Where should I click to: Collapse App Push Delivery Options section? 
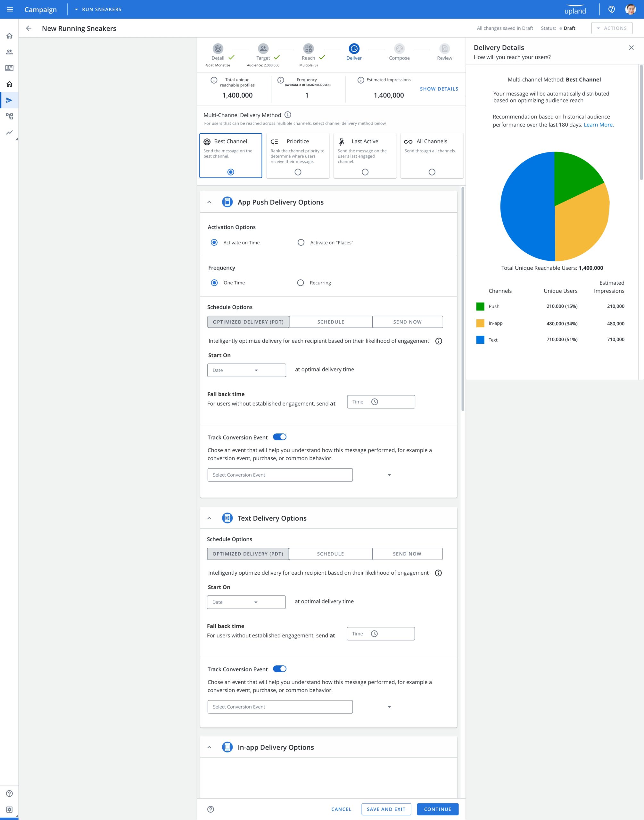209,202
